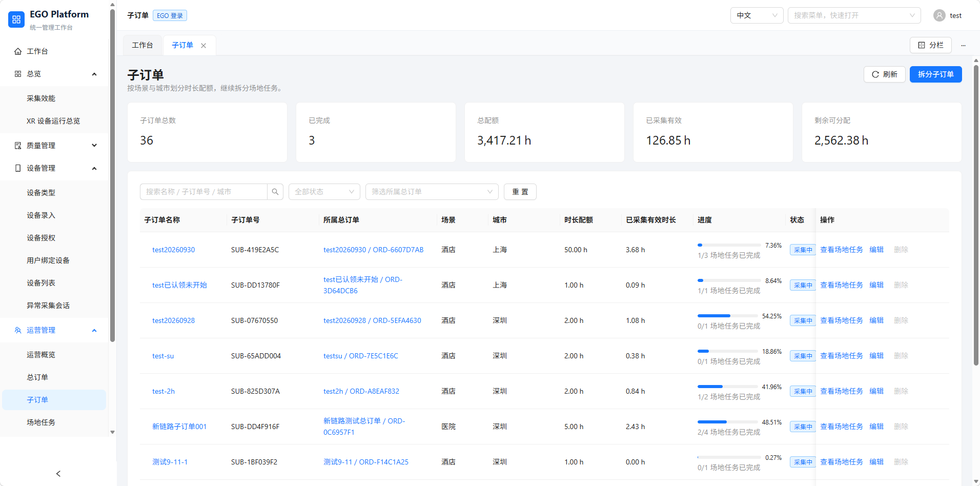Open the testsu / ORD-7E5C1E6C parent order link
This screenshot has height=486, width=980.
(361, 356)
